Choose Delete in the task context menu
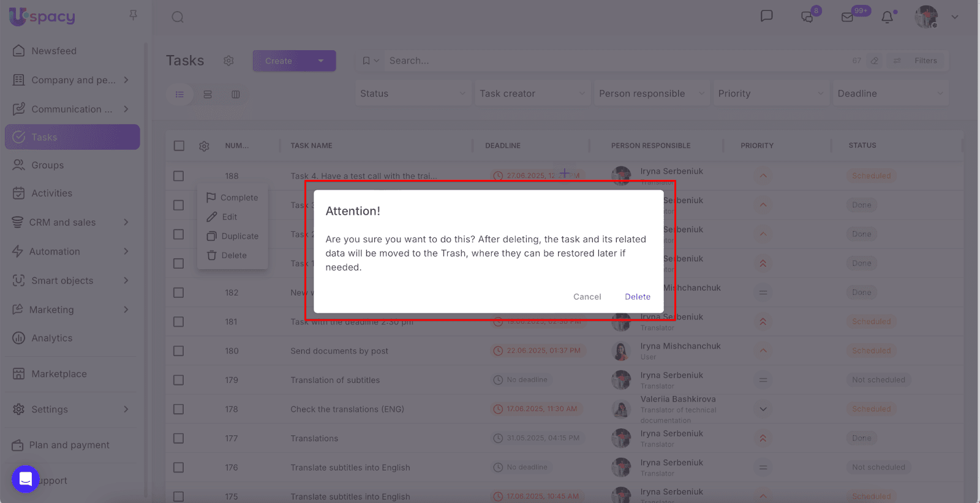The image size is (980, 503). coord(233,255)
